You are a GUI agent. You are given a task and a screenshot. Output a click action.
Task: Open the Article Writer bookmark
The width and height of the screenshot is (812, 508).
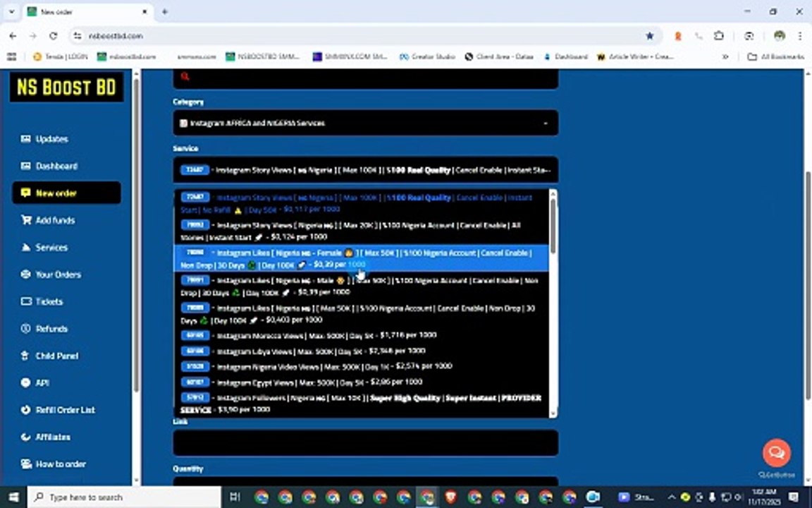coord(635,56)
